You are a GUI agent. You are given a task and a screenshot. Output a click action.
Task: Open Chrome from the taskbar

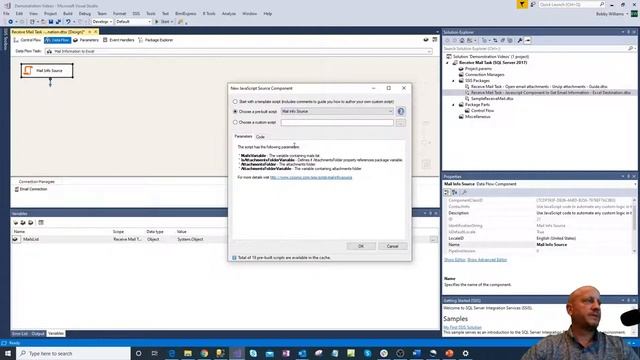(x=204, y=353)
